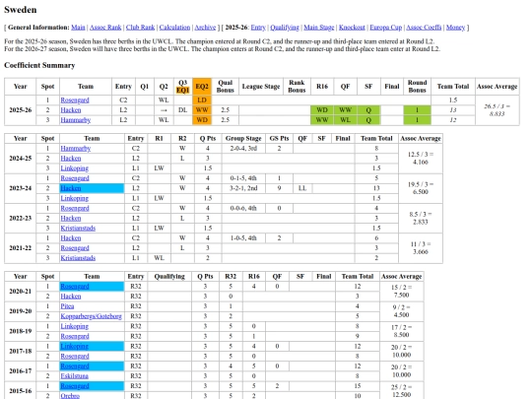Viewport: 532px width, 399px height.
Task: Open Rosengard link in 2017-18 season
Action: pyautogui.click(x=75, y=357)
